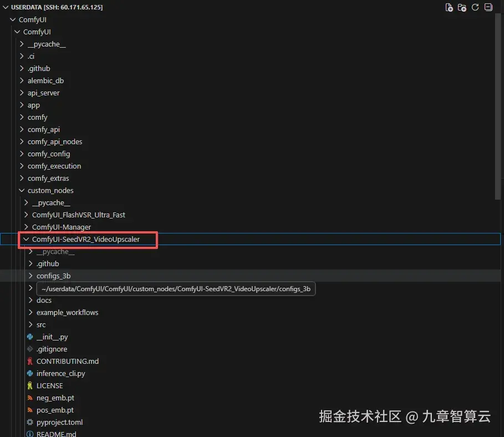This screenshot has width=504, height=437.
Task: Expand the .ci folder
Action: point(22,56)
